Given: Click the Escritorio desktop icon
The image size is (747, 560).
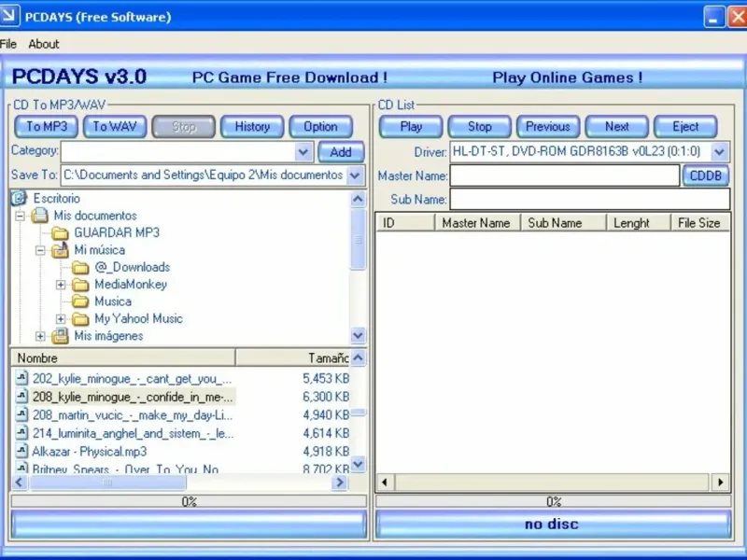Looking at the screenshot, I should (19, 198).
